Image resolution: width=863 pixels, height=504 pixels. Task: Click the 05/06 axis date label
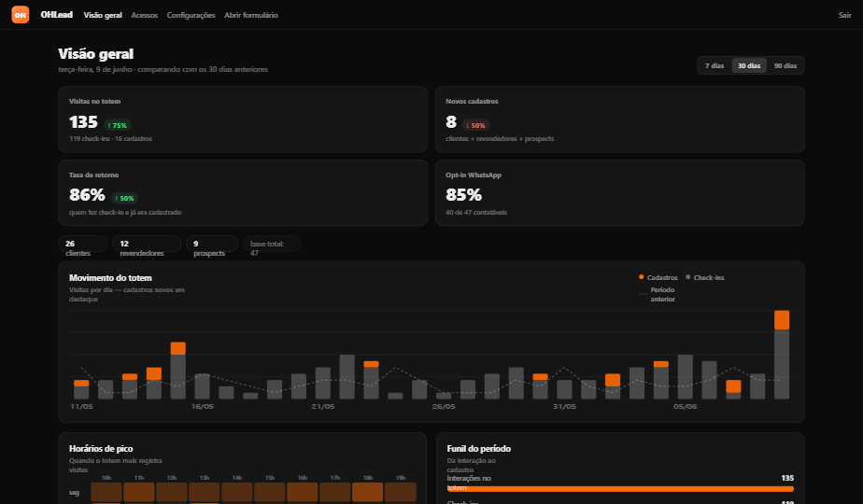(686, 407)
